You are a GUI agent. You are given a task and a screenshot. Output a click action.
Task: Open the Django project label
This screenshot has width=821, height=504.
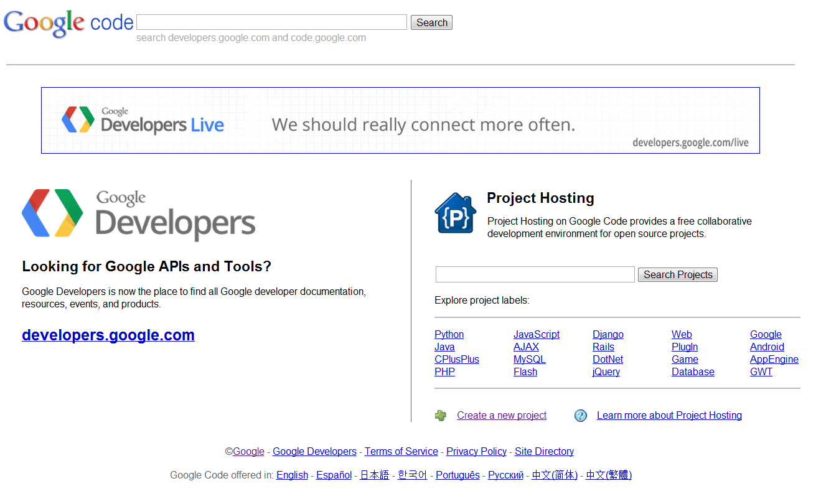point(608,335)
